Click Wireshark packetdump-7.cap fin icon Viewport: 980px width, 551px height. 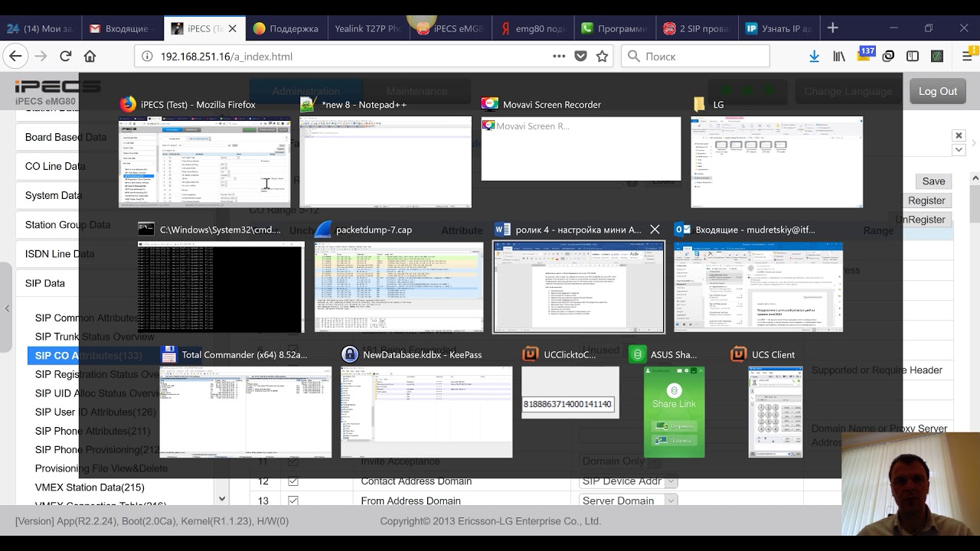[323, 229]
